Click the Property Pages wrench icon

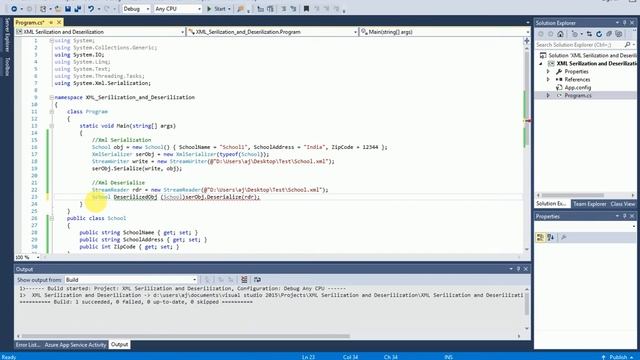[564, 237]
